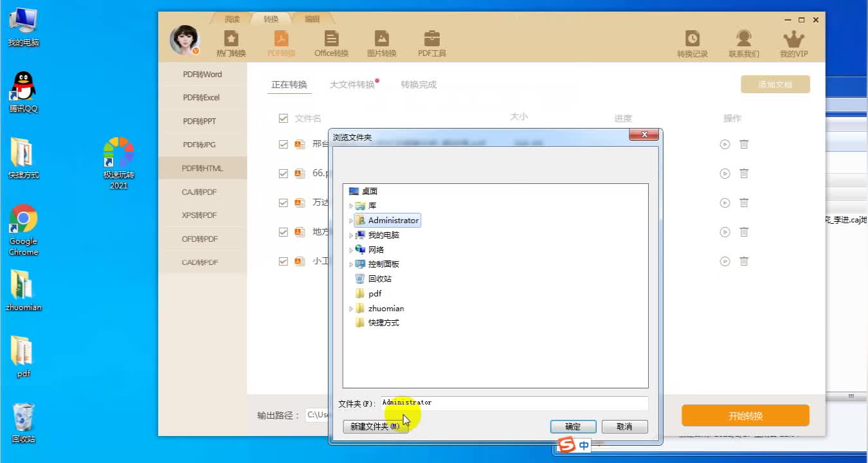Click the 新建文件夹 button
This screenshot has height=463, width=868.
tap(375, 426)
